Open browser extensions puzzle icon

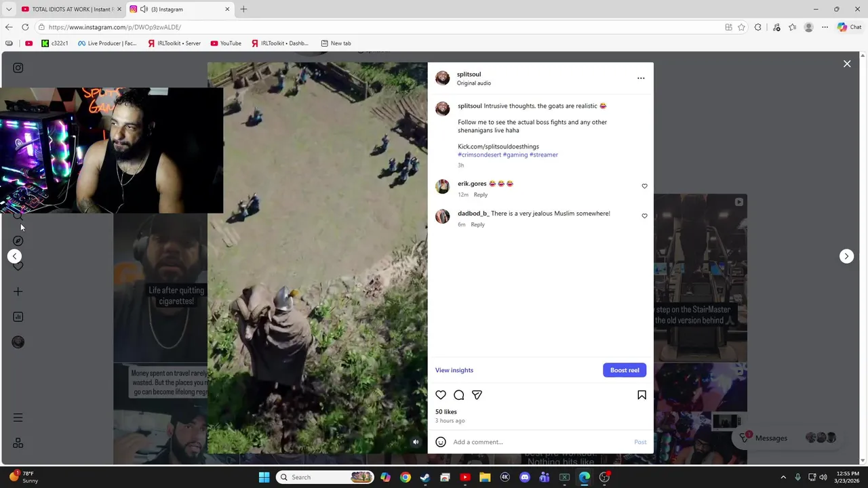(758, 27)
